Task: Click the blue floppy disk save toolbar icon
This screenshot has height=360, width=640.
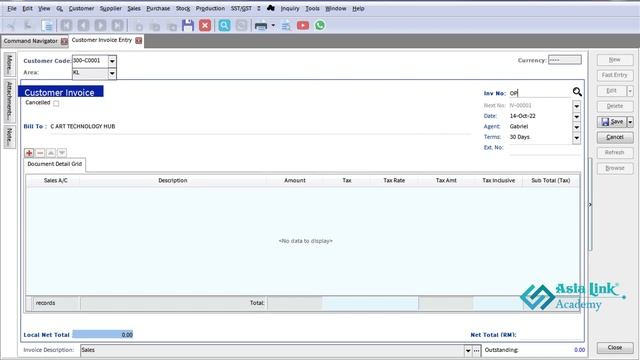Action: click(188, 25)
